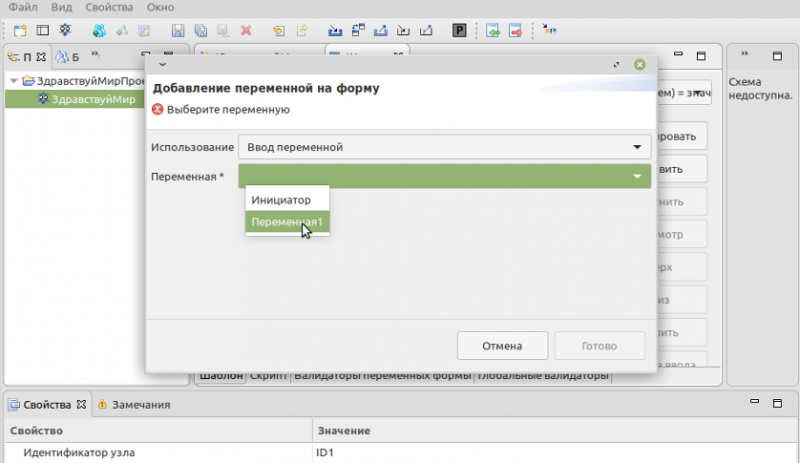Switch to the Шаблон editor tab
800x463 pixels.
tap(221, 376)
